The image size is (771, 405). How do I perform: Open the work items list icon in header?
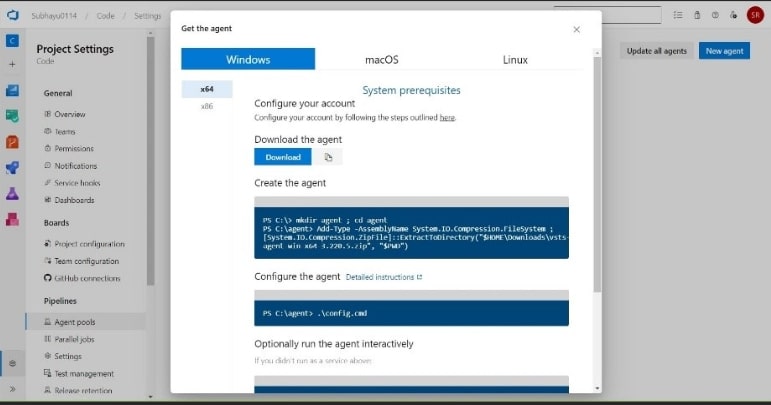[x=678, y=15]
